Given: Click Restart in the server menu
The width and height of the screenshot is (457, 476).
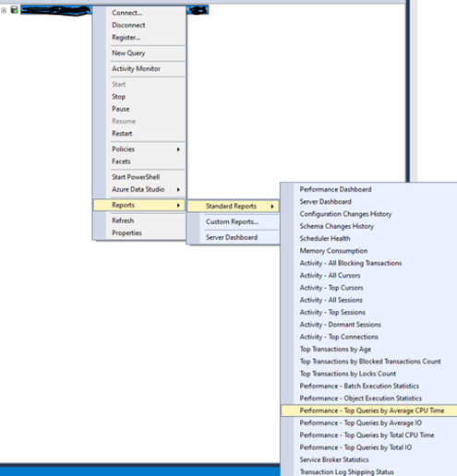Looking at the screenshot, I should pyautogui.click(x=122, y=134).
